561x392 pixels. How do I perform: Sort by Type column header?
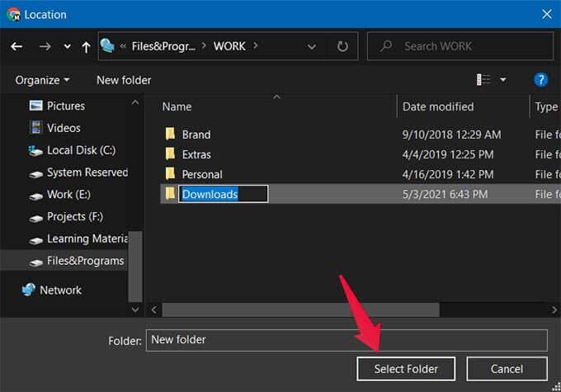(546, 106)
